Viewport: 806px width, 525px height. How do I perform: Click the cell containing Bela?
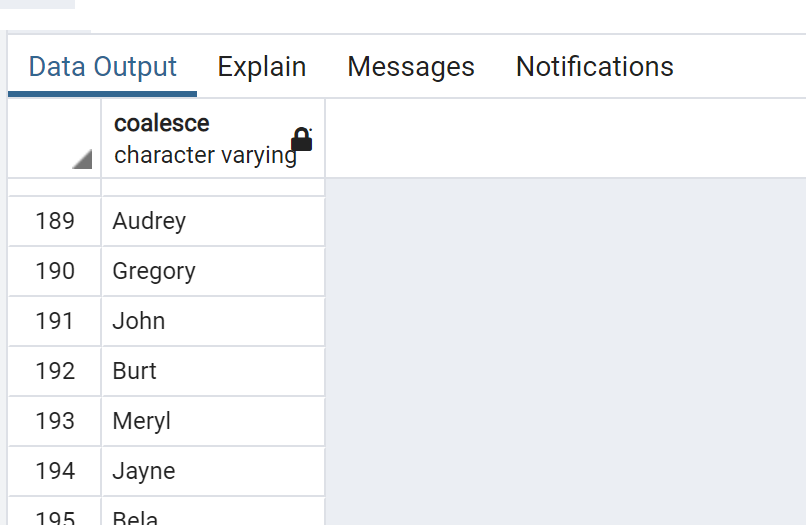pyautogui.click(x=213, y=512)
